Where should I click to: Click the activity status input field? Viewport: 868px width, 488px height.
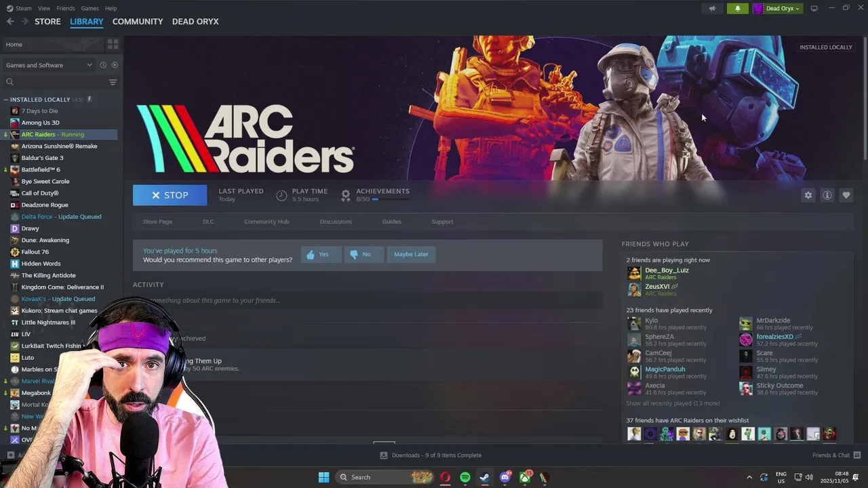pyautogui.click(x=368, y=300)
